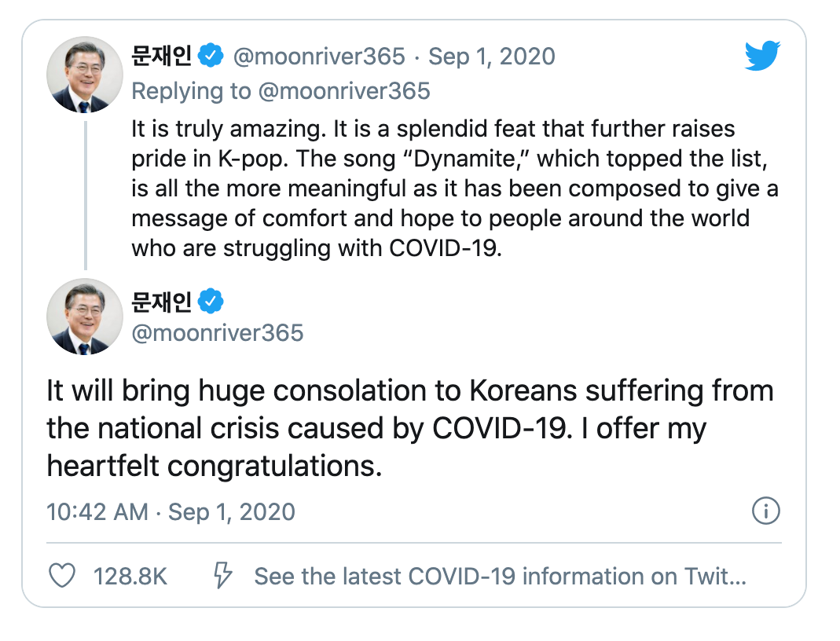Like the tweet with heart icon

pyautogui.click(x=62, y=577)
